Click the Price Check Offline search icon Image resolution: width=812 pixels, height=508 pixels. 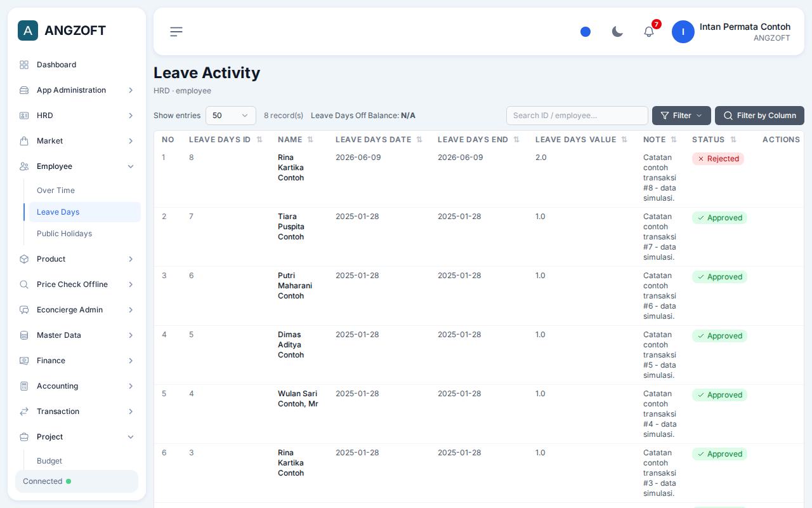24,284
